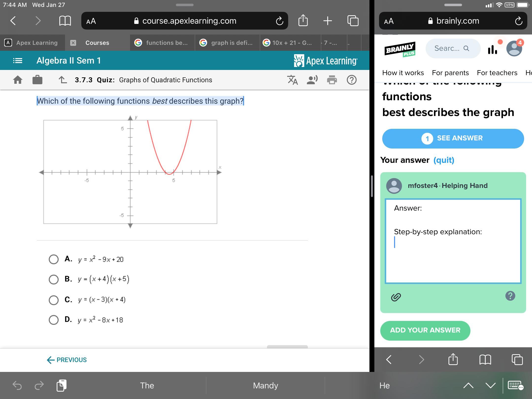Select answer B radio button
The width and height of the screenshot is (532, 399).
(54, 279)
